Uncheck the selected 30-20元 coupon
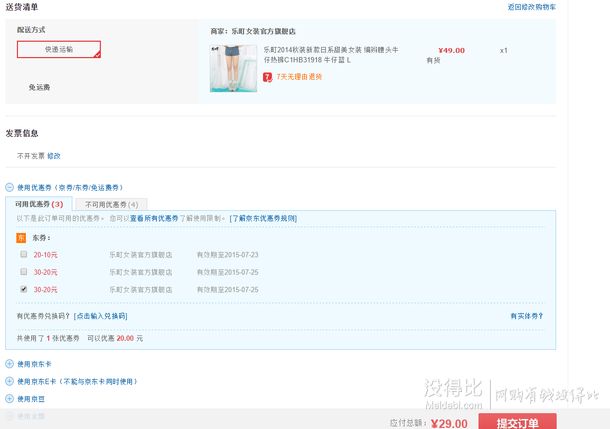The width and height of the screenshot is (610, 429). pos(23,289)
